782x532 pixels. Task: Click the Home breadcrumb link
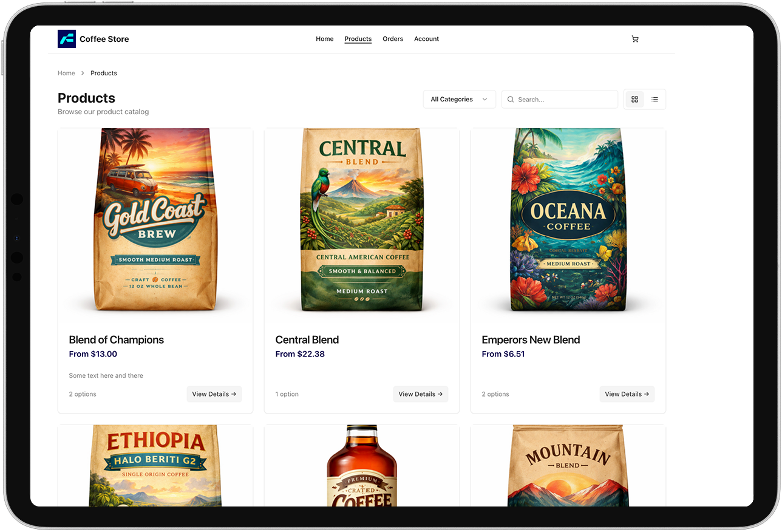66,73
